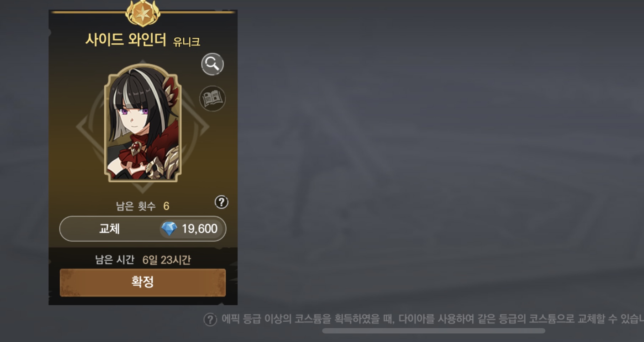Screen dimensions: 644x342
Task: Tap the 남은 시간 label
Action: click(115, 259)
